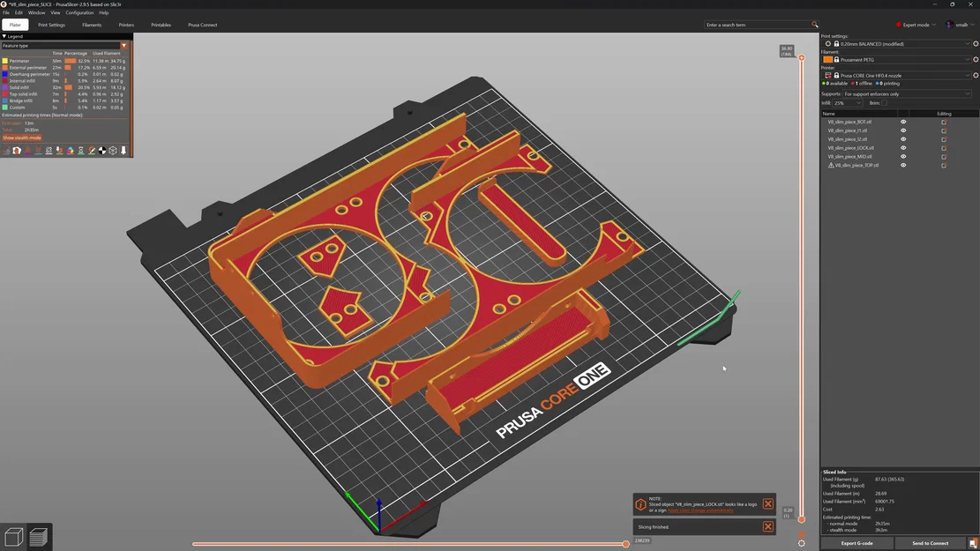
Task: Click Apply color change automatically link
Action: pos(700,510)
